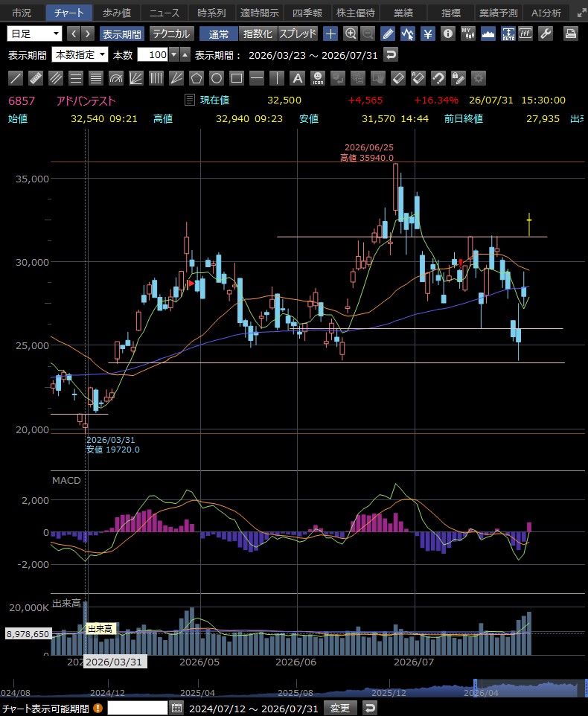Toggle the crosshair cursor button
This screenshot has height=716, width=588.
330,33
